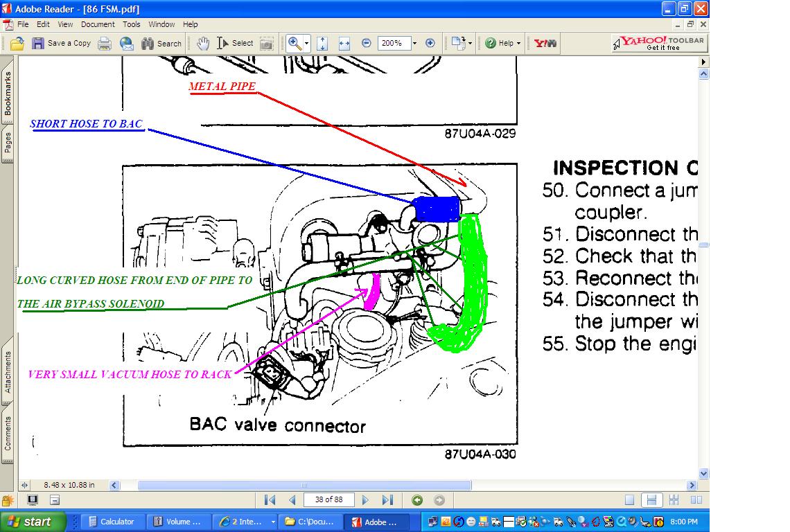Click the Zoom In plus button
Image resolution: width=790 pixels, height=532 pixels.
coord(430,44)
